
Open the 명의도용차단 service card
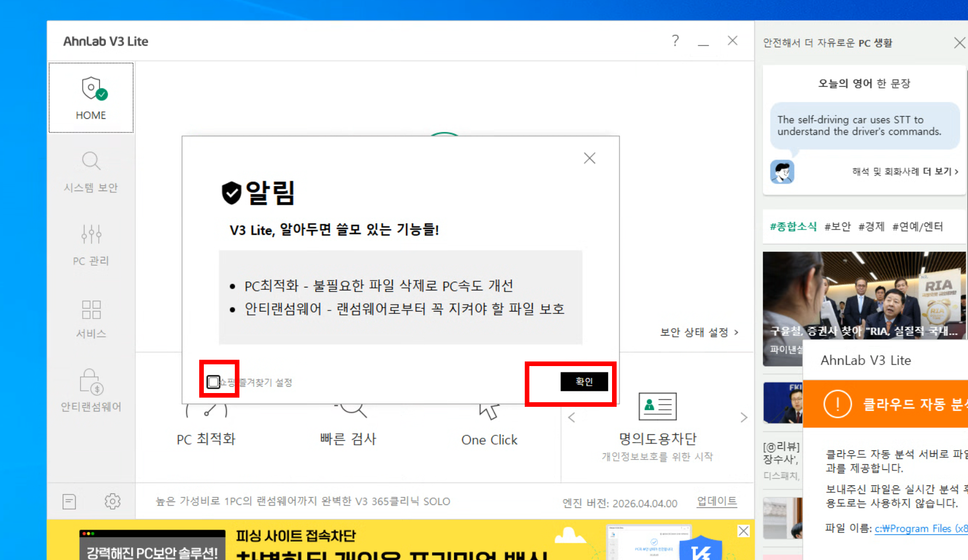point(657,427)
